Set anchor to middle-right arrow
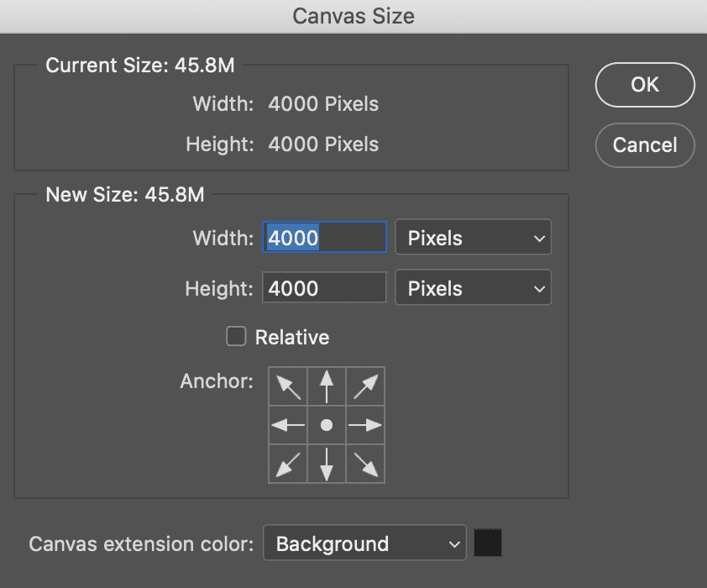The height and width of the screenshot is (588, 707). [x=365, y=425]
